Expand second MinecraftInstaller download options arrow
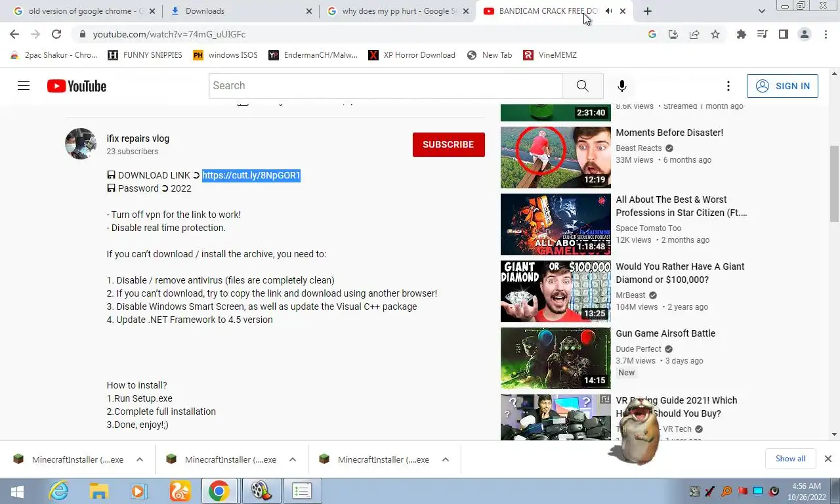The height and width of the screenshot is (504, 840). click(293, 459)
